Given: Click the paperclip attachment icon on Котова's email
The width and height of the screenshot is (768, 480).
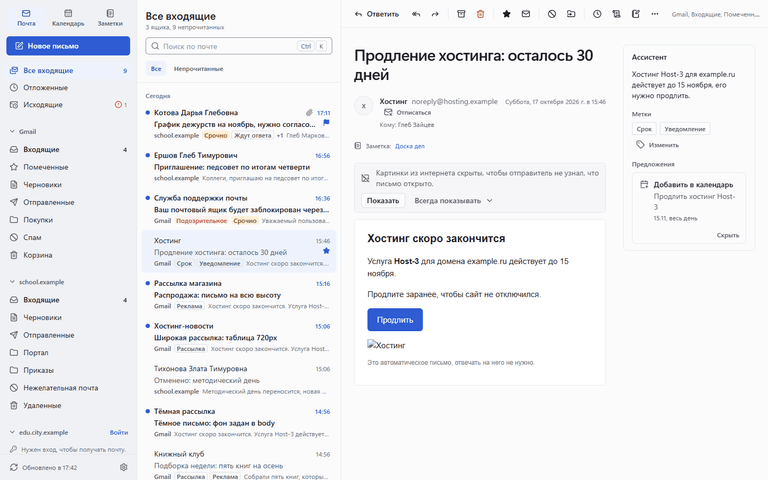Looking at the screenshot, I should [x=309, y=113].
